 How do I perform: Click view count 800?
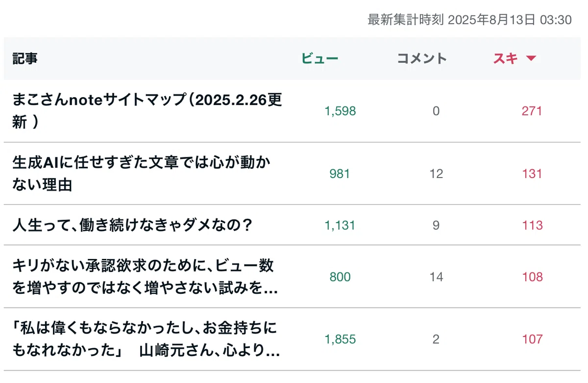(340, 277)
